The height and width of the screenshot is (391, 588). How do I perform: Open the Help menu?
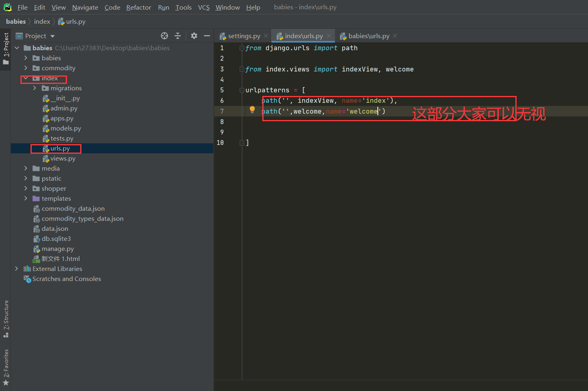tap(253, 7)
